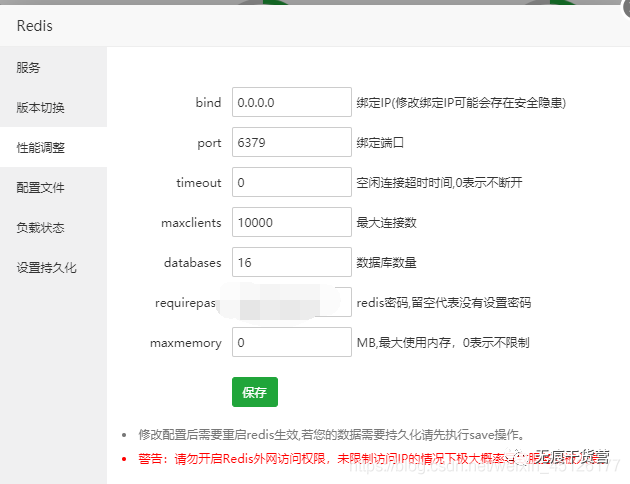Viewport: 630px width, 484px height.
Task: Select the 性能调整 tab
Action: click(53, 147)
